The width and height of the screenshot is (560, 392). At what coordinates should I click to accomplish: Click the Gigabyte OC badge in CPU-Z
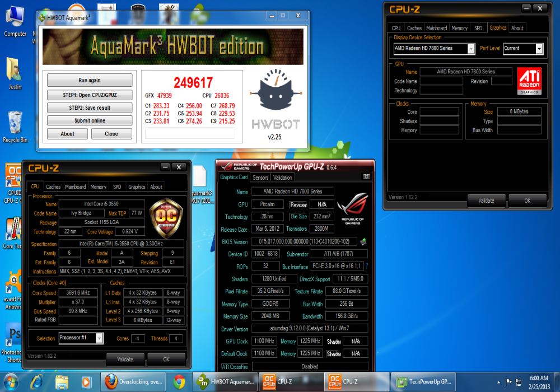click(x=166, y=218)
